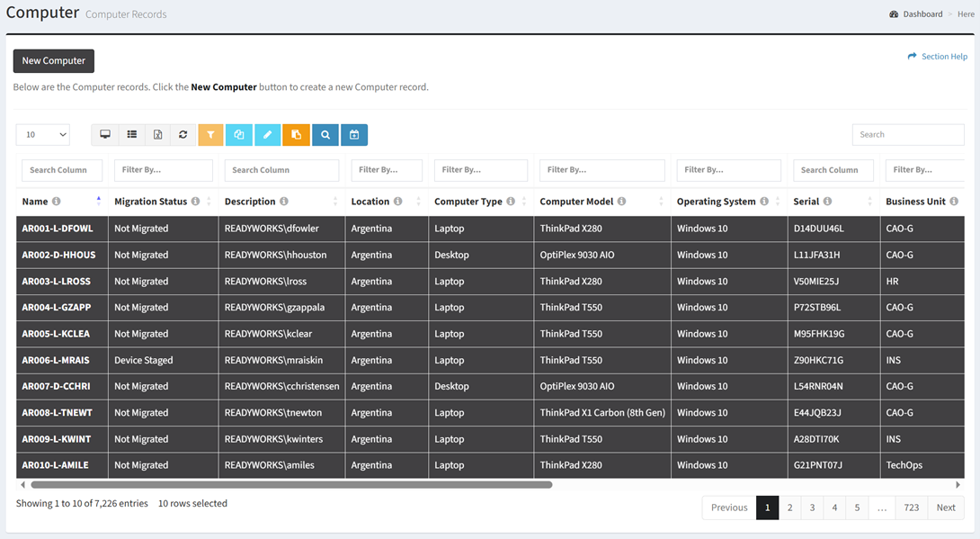980x539 pixels.
Task: Click the light blue copy icon
Action: (x=238, y=135)
